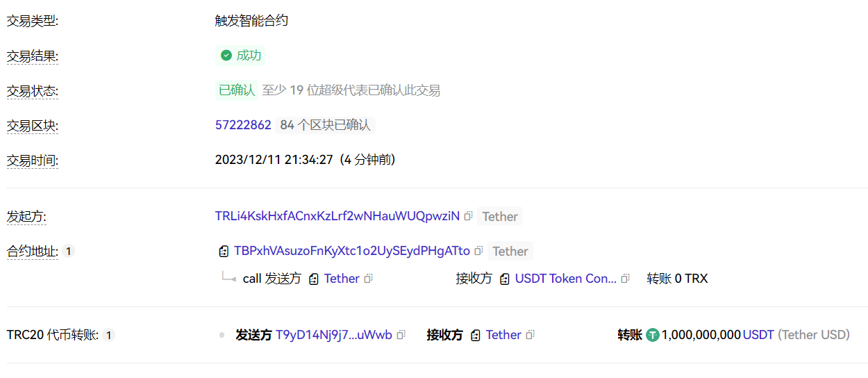Click the Tether tag beside initiator address

pos(500,216)
